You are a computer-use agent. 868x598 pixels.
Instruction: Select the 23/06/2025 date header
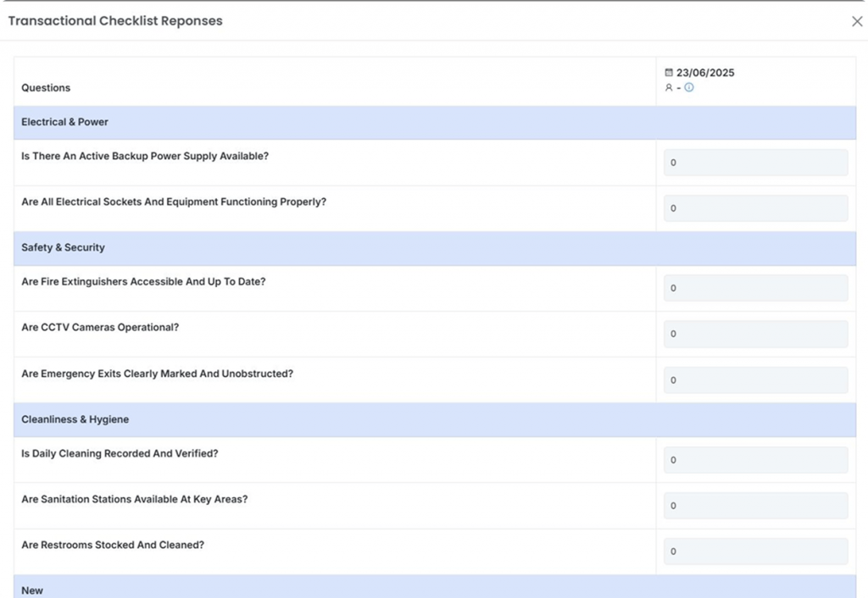pyautogui.click(x=705, y=73)
